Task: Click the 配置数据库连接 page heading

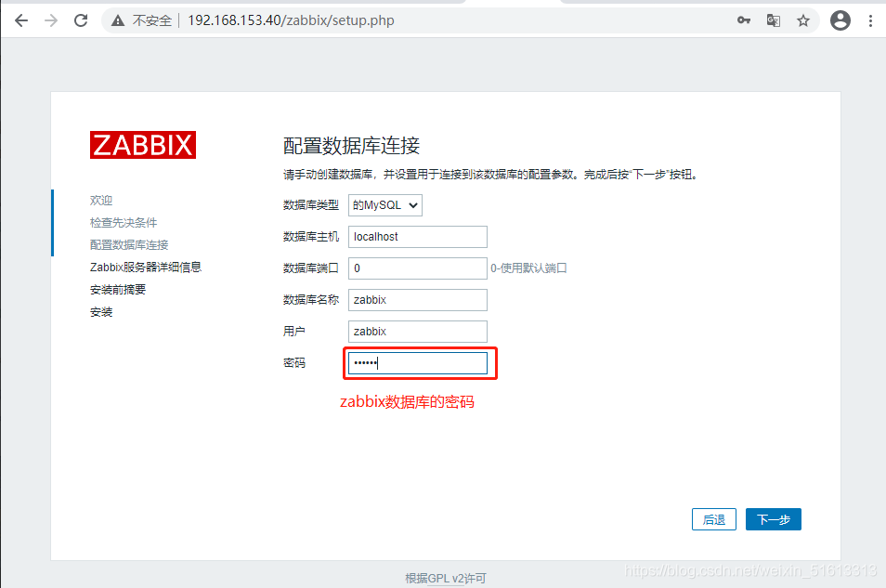Action: [351, 146]
